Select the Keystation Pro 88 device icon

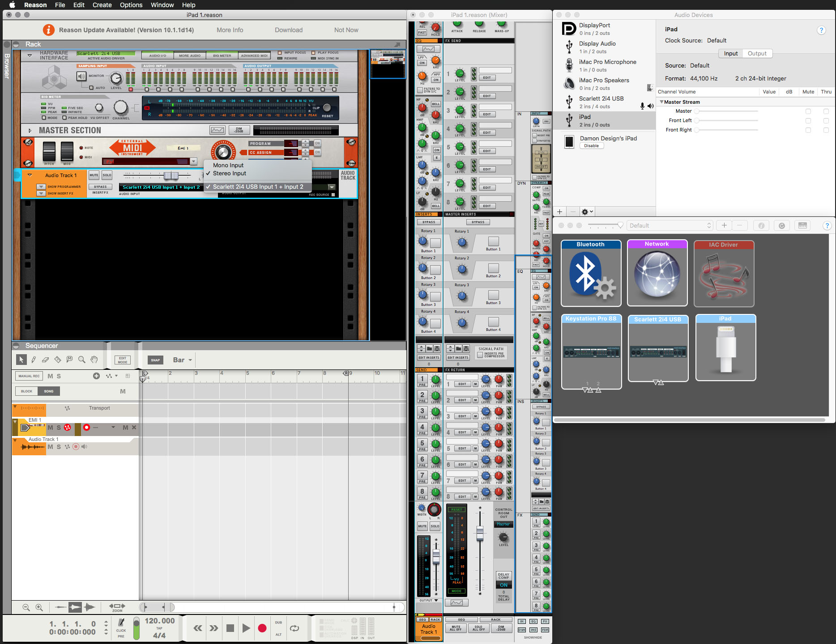591,351
